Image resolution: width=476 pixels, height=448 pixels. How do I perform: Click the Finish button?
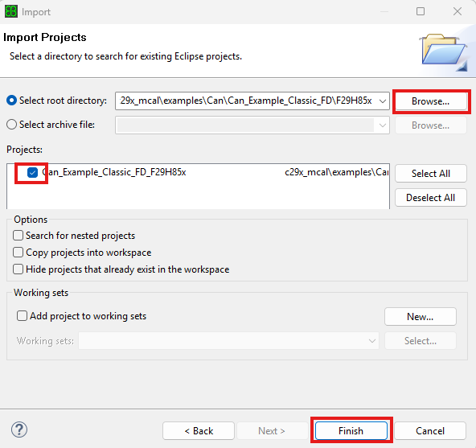coord(351,430)
